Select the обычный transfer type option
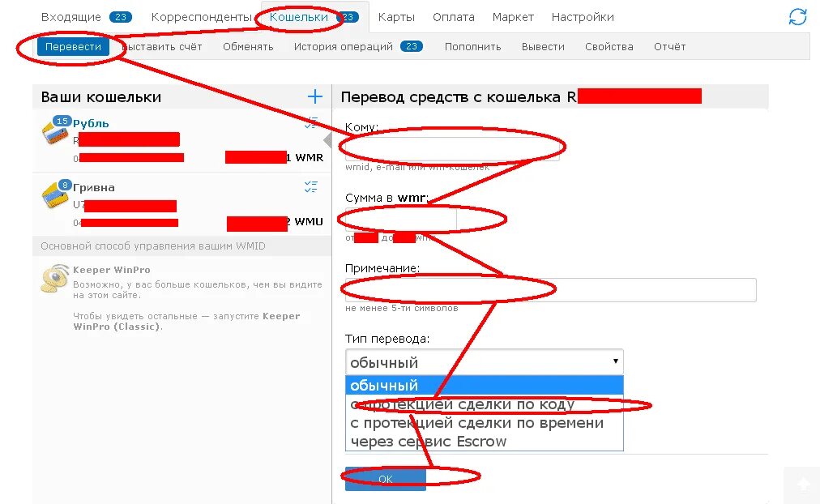This screenshot has width=820, height=504. tap(485, 386)
